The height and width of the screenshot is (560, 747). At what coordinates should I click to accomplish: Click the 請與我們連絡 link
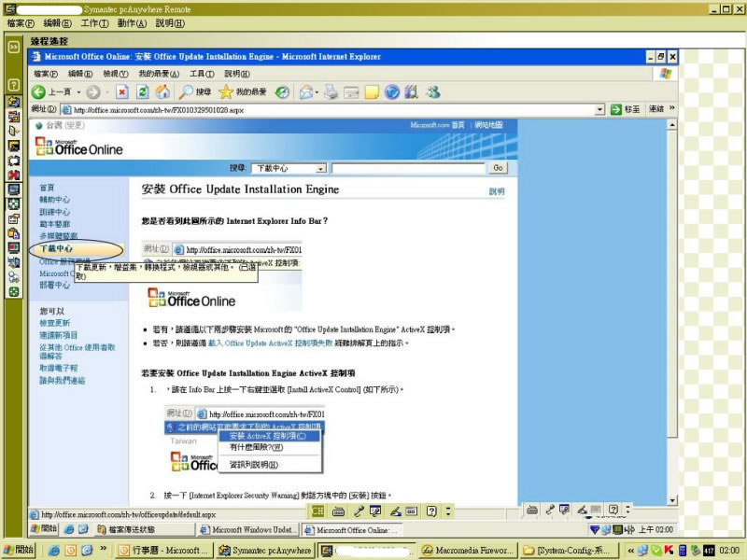62,380
